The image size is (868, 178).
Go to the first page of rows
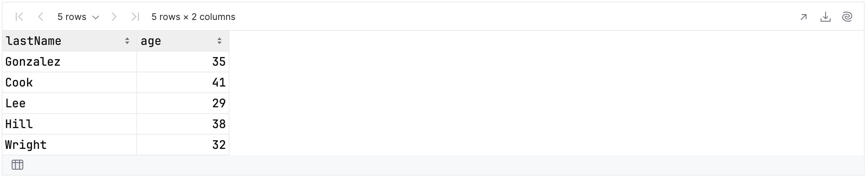19,17
